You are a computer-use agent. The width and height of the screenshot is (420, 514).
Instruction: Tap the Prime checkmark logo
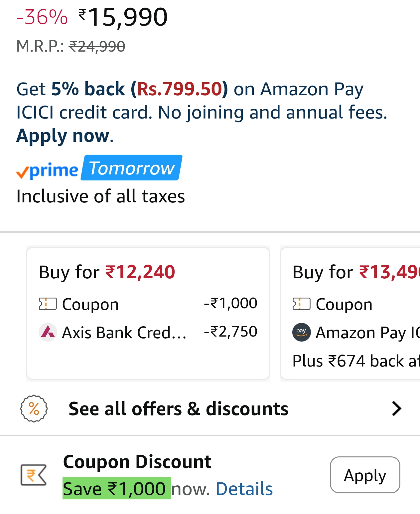(x=47, y=170)
